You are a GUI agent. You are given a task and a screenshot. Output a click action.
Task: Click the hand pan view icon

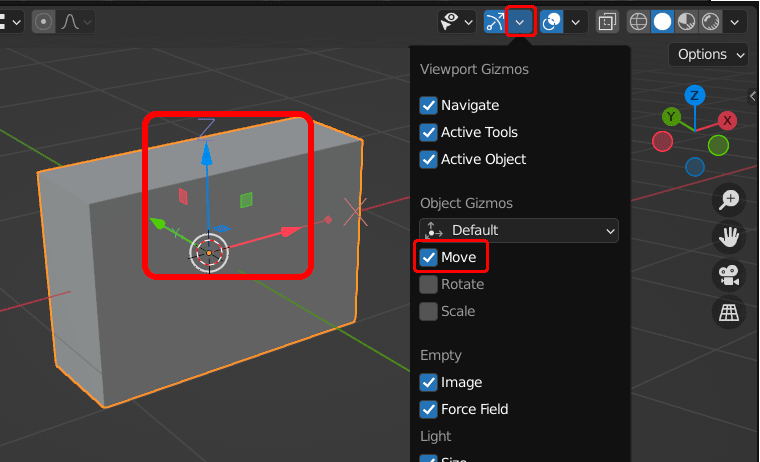point(729,237)
